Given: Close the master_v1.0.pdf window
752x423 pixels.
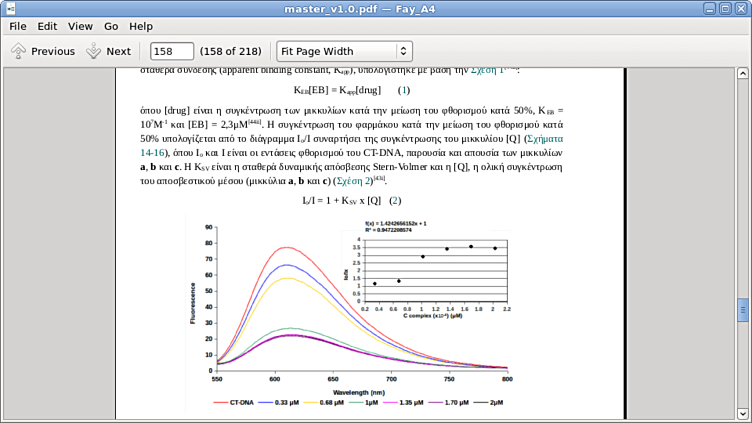Looking at the screenshot, I should pyautogui.click(x=741, y=9).
